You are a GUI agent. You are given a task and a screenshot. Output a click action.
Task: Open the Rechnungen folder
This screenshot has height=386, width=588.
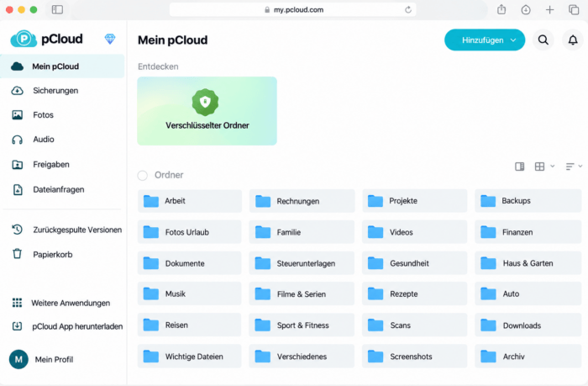(302, 201)
